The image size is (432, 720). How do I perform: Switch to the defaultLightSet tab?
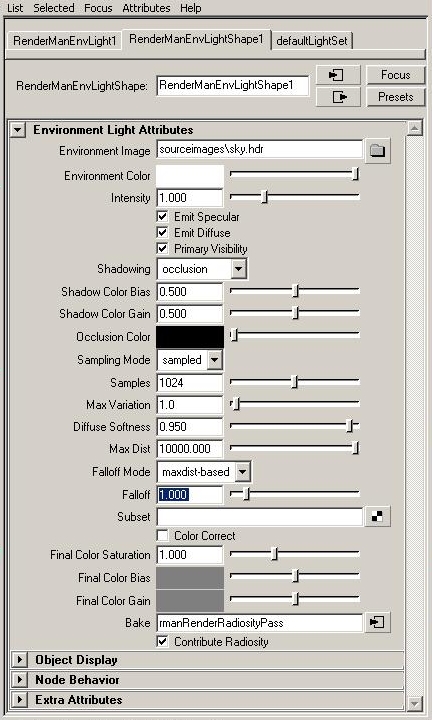[x=312, y=40]
